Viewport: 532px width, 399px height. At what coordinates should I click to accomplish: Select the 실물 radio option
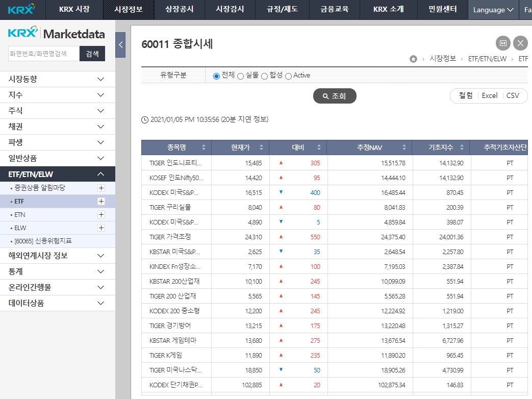pyautogui.click(x=241, y=76)
